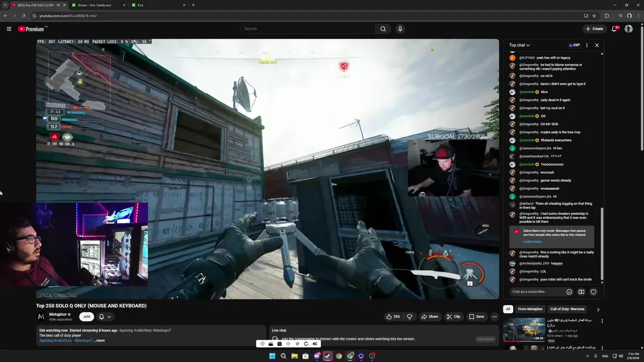Click in the YouTube search field
Viewport: 644px width, 362px height.
(x=307, y=29)
